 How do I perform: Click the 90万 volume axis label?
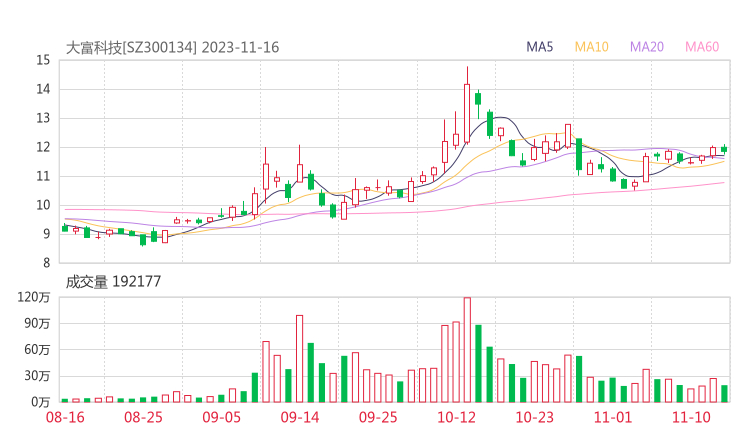37,323
